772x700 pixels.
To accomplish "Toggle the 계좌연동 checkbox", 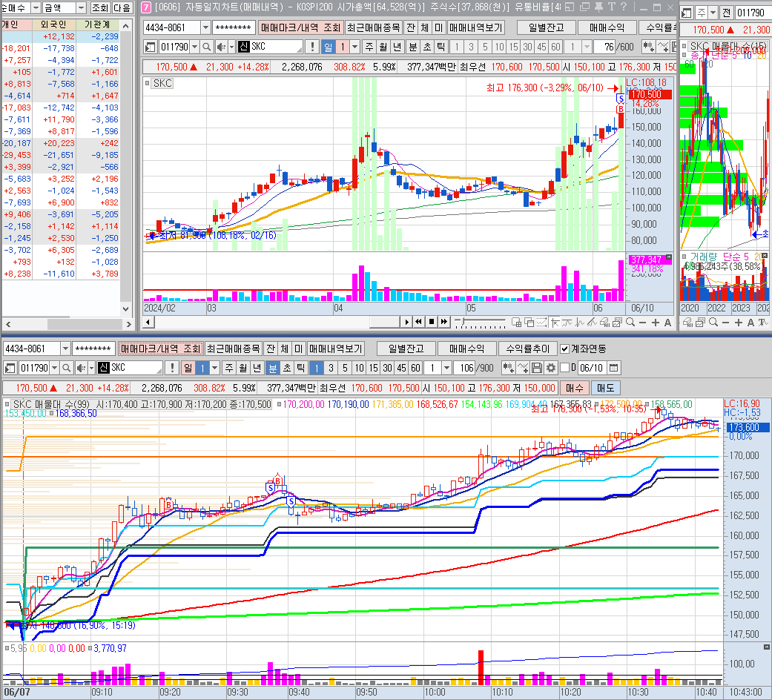I will (564, 349).
